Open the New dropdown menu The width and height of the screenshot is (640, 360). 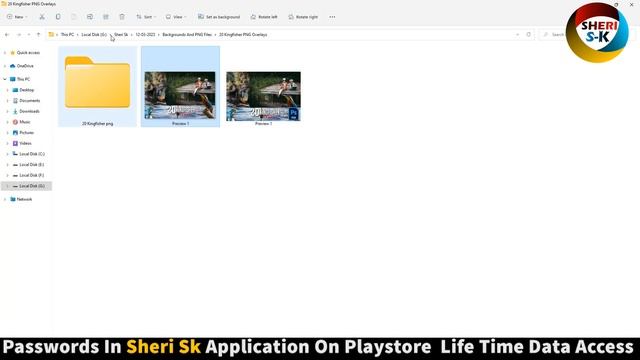(17, 17)
